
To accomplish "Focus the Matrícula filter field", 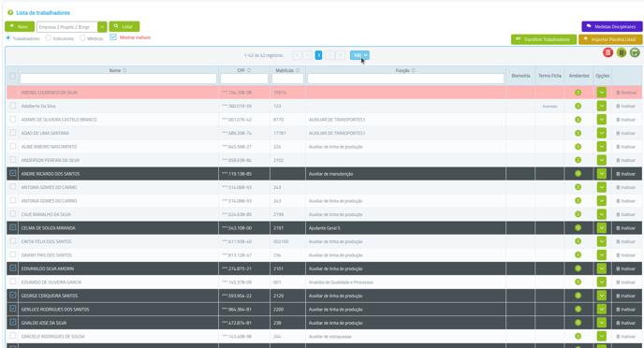I will tap(288, 79).
